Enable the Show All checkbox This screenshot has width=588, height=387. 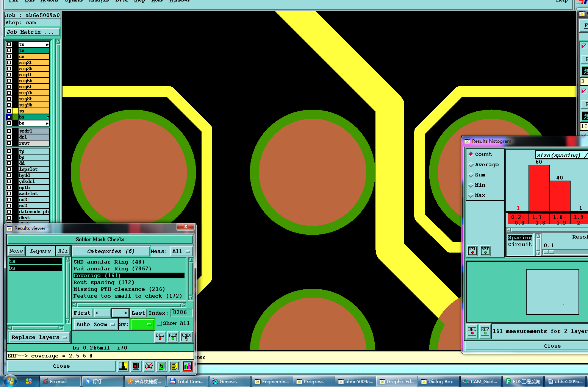pos(160,323)
